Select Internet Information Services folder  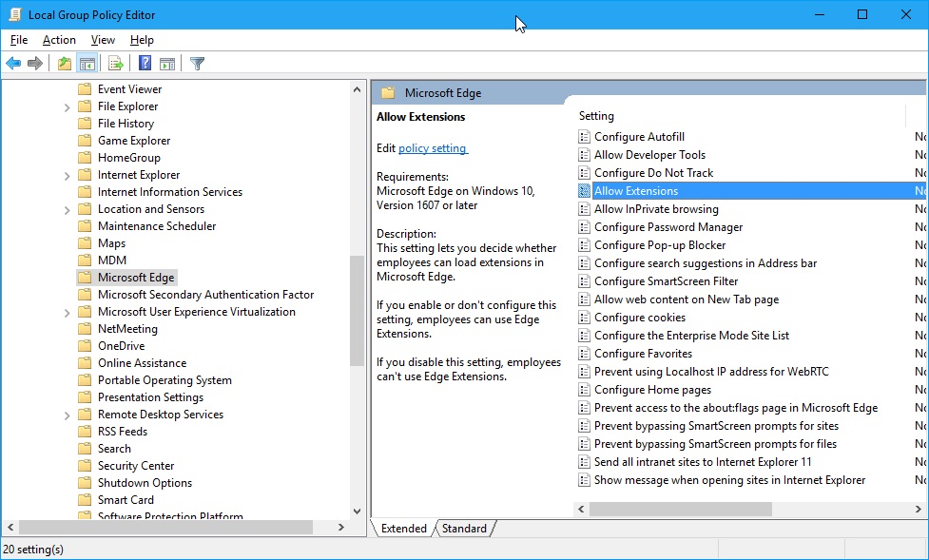tap(170, 192)
